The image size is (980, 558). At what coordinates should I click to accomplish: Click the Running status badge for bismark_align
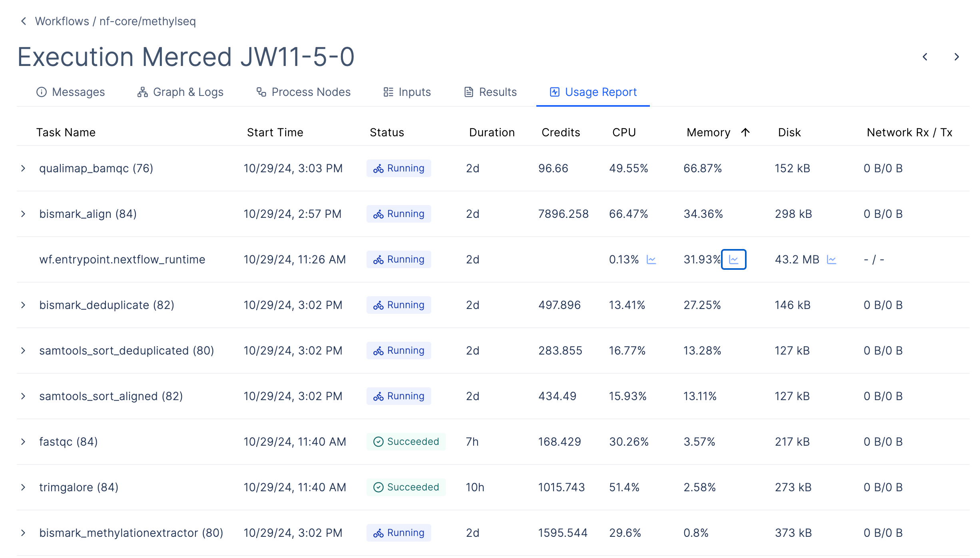pyautogui.click(x=398, y=214)
